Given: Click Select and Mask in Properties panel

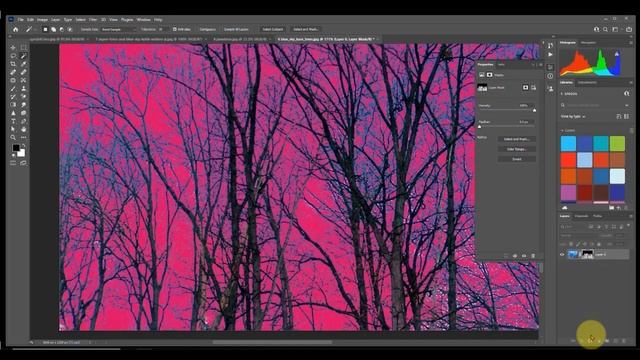Looking at the screenshot, I should click(x=517, y=139).
